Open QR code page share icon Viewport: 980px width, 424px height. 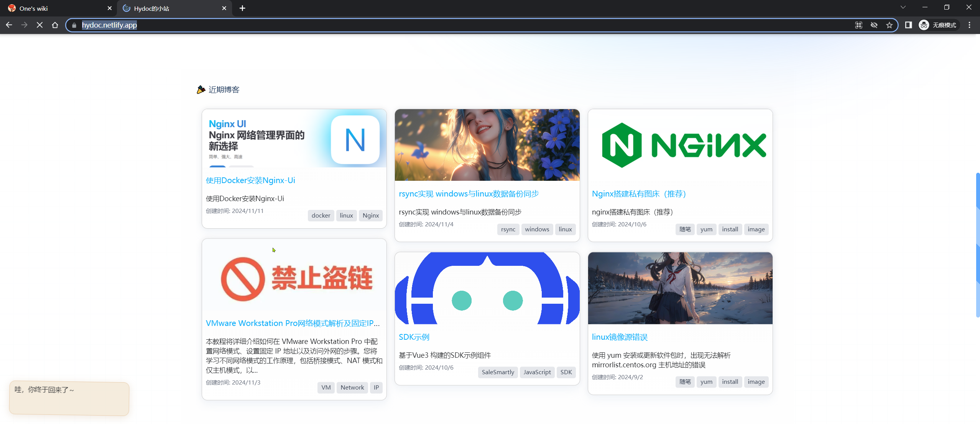pos(859,25)
